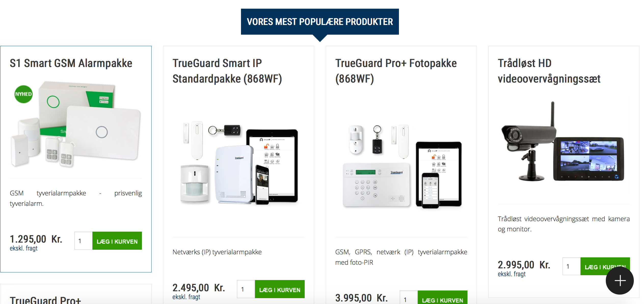644x304 pixels.
Task: Open TrueGuard Smart IP Standardpakke (868WF) title
Action: (227, 71)
